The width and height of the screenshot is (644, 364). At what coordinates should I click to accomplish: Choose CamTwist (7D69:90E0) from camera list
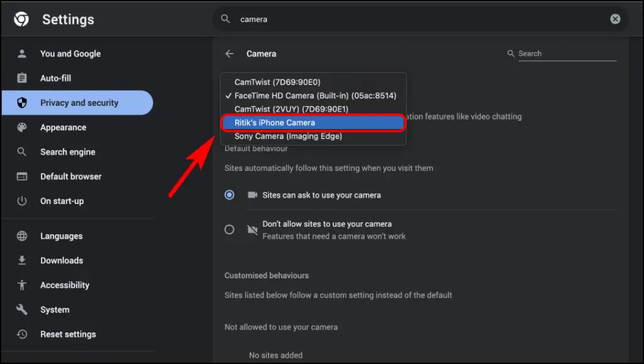[x=313, y=82]
